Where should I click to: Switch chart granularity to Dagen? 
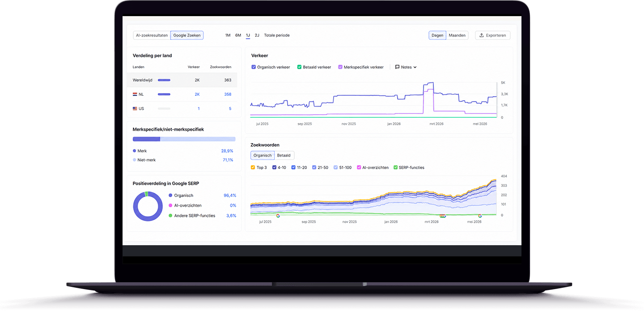click(437, 35)
